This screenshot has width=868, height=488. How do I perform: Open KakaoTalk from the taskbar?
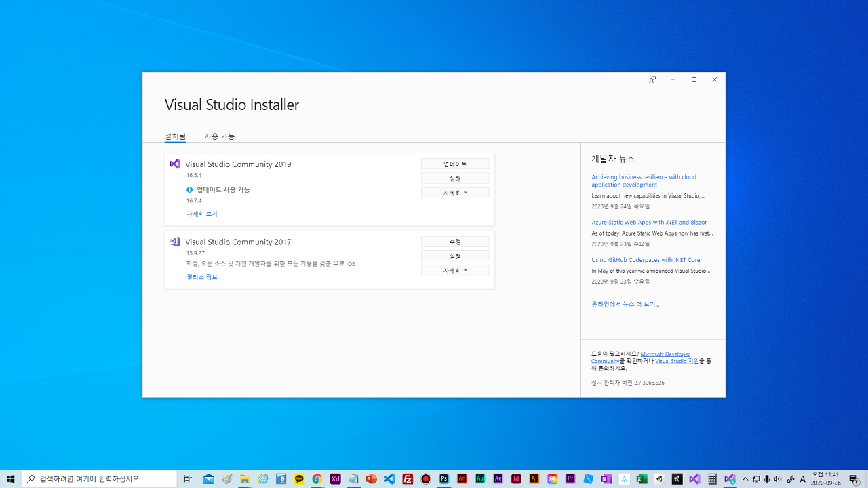pyautogui.click(x=299, y=478)
